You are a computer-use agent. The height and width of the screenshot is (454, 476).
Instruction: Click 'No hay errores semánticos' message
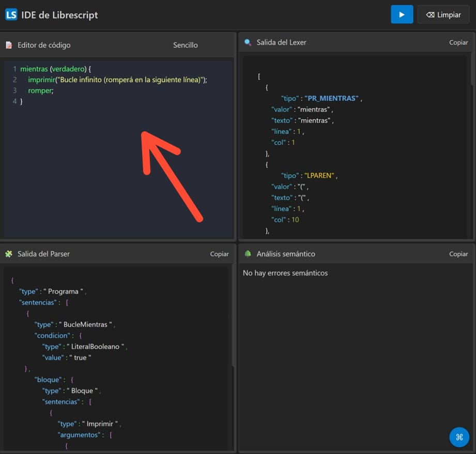285,273
